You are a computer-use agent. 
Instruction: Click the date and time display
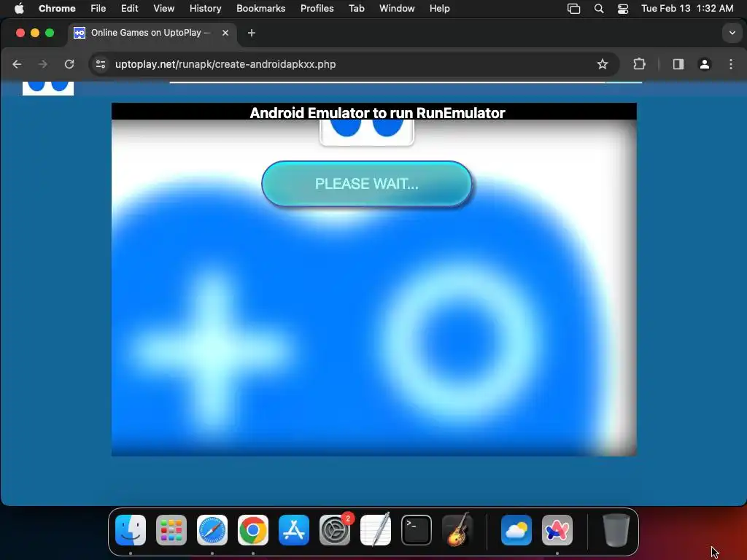click(x=687, y=9)
